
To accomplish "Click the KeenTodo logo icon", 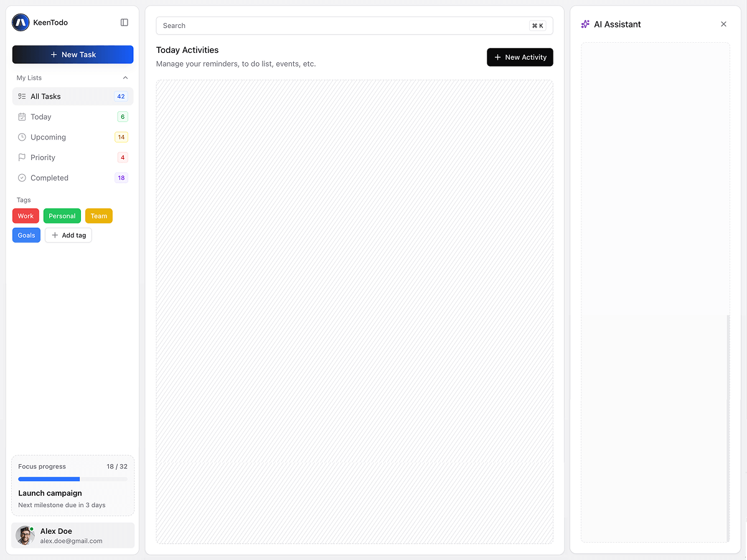I will click(x=21, y=22).
